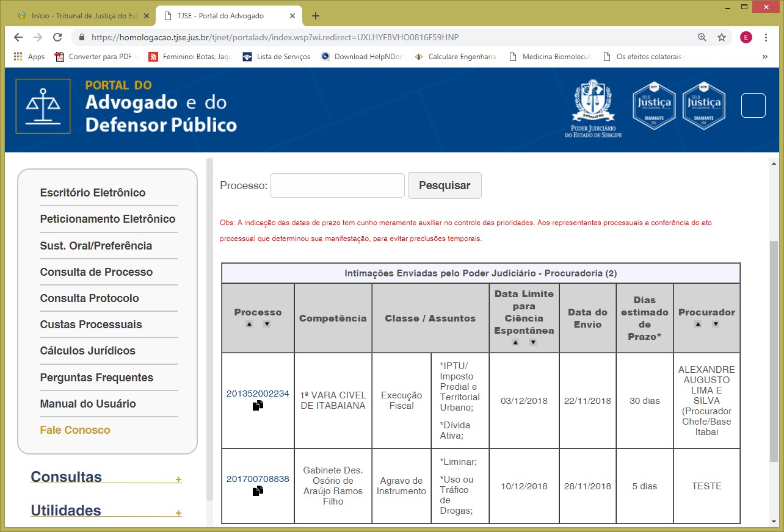Click the copy icon under process 201352002234
The width and height of the screenshot is (784, 532).
click(258, 405)
